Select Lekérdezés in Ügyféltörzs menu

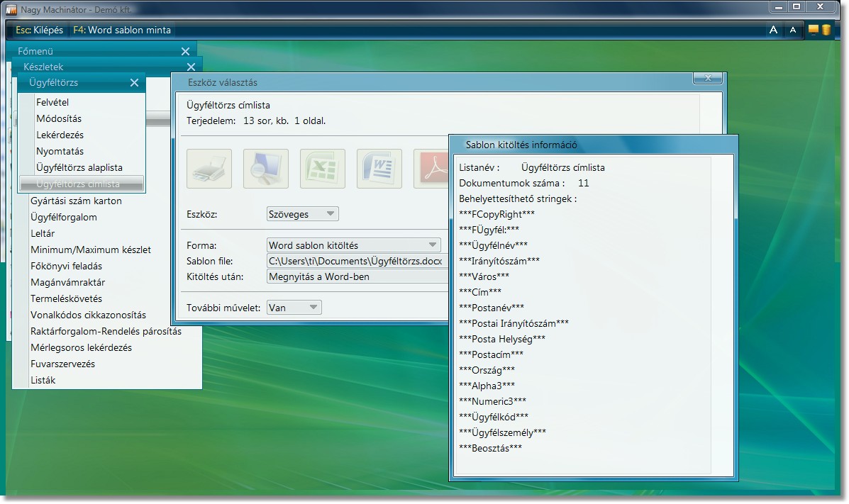pos(60,135)
